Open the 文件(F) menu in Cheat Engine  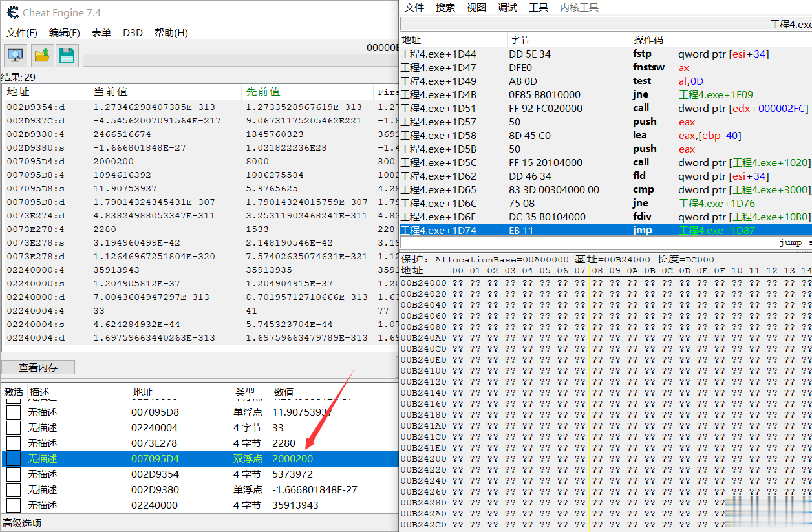22,33
